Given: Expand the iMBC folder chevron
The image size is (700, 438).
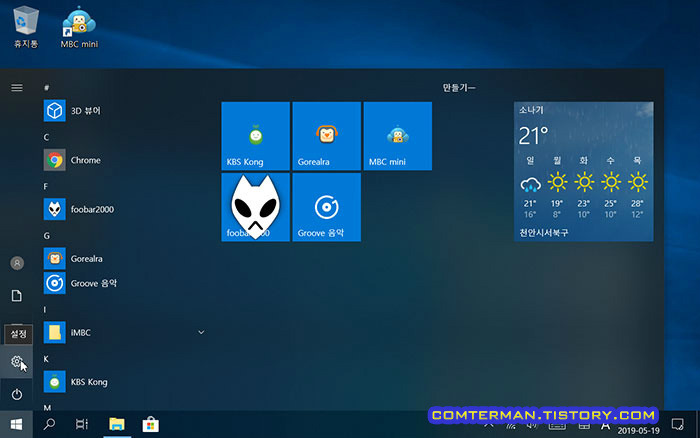Looking at the screenshot, I should click(201, 332).
